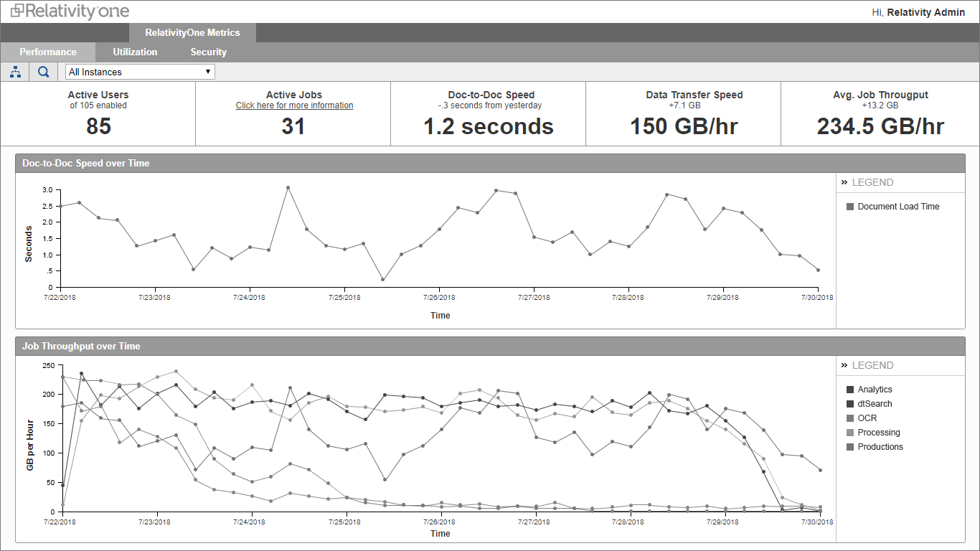
Task: Click the 150 GB/hr value
Action: [x=684, y=126]
